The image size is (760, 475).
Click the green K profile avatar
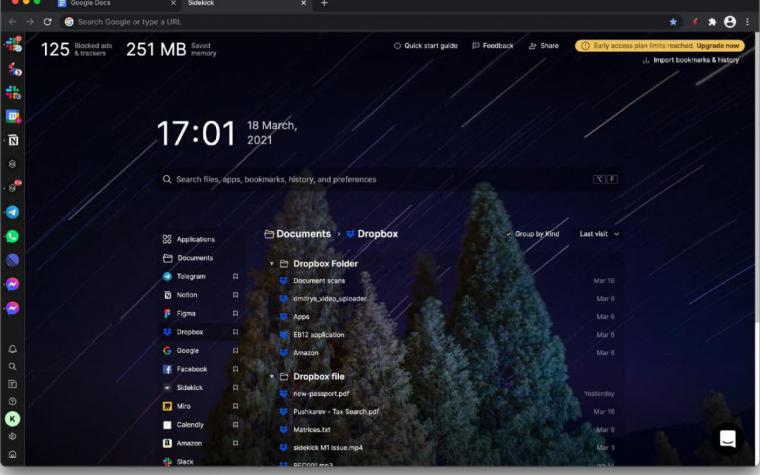pyautogui.click(x=13, y=419)
